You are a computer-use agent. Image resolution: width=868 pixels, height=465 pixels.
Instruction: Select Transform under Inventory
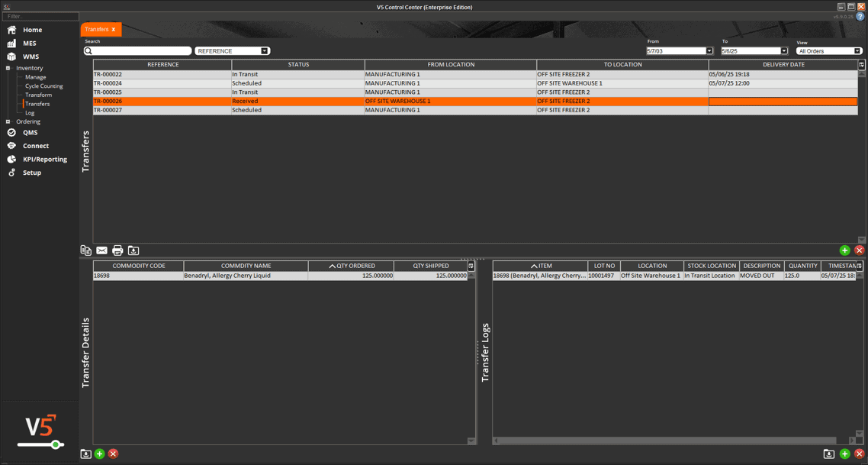tap(38, 95)
